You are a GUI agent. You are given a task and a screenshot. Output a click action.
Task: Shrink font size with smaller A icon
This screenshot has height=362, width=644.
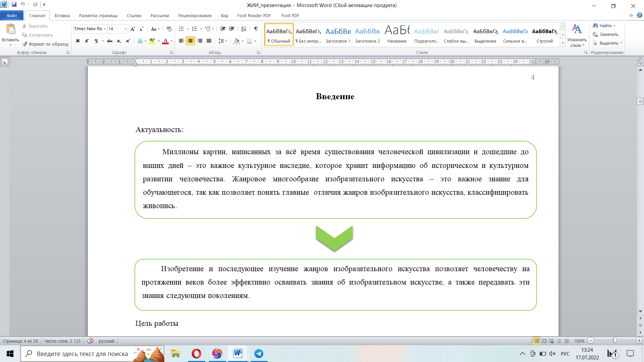141,29
